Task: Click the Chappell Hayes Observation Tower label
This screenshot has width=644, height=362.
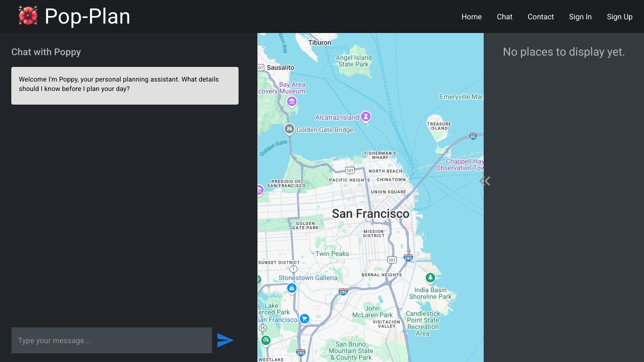Action: (460, 165)
